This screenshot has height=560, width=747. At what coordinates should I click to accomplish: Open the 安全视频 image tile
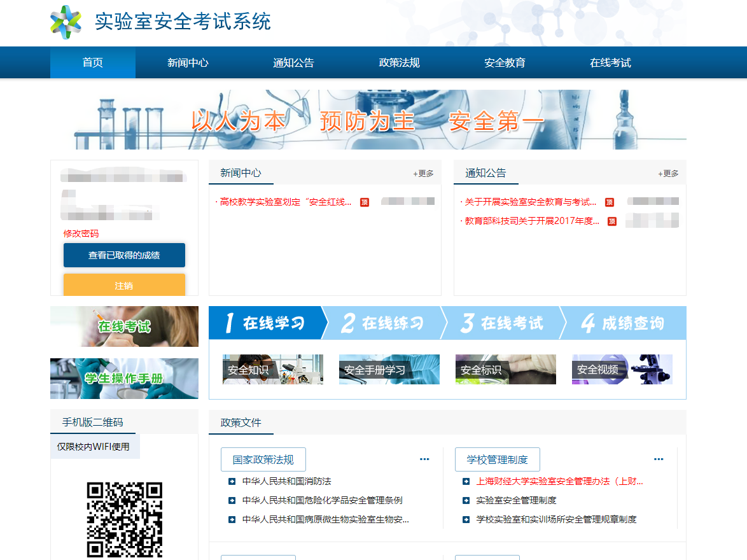click(622, 370)
